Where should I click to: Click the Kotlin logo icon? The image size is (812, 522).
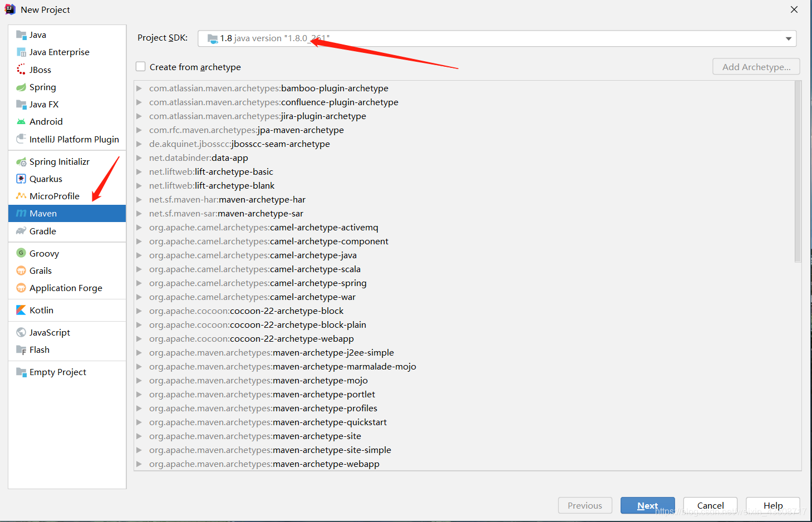click(x=21, y=311)
